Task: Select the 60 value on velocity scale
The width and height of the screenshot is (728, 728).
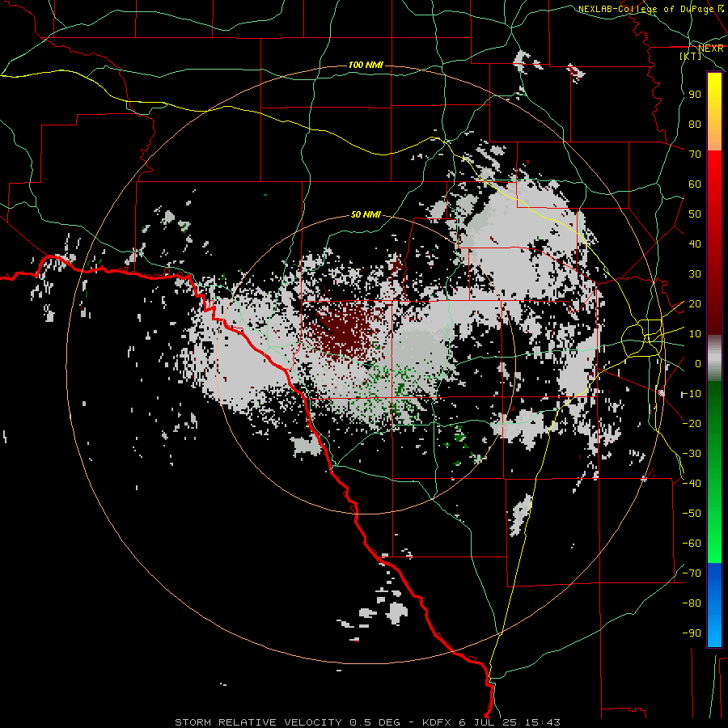Action: pyautogui.click(x=695, y=184)
